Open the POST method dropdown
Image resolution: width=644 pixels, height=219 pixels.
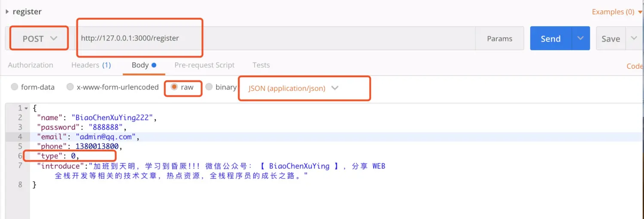click(x=39, y=39)
